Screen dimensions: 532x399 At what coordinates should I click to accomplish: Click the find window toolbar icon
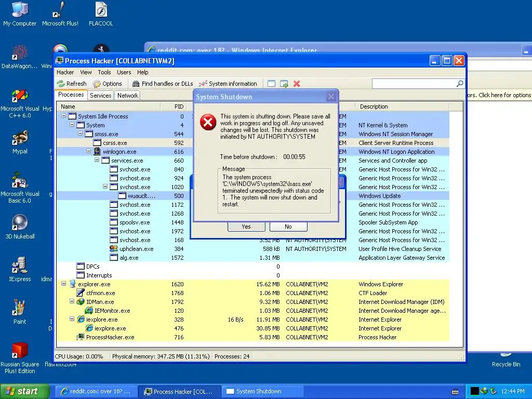click(271, 84)
